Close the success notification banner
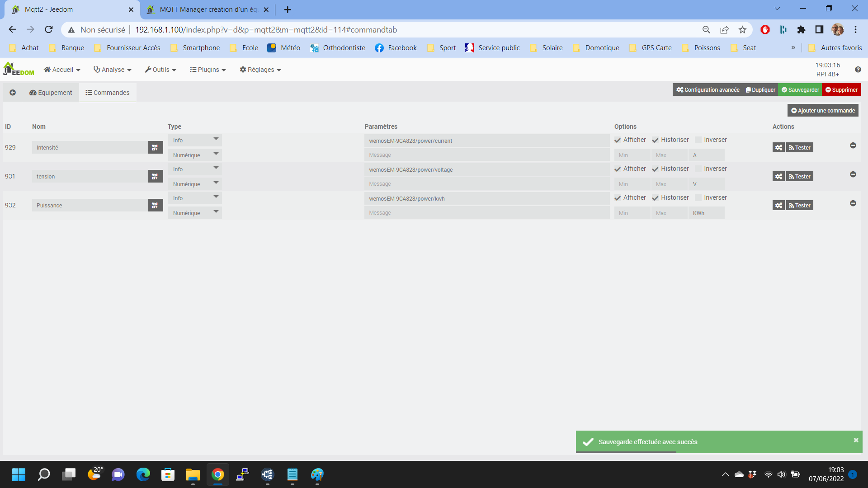 tap(855, 440)
